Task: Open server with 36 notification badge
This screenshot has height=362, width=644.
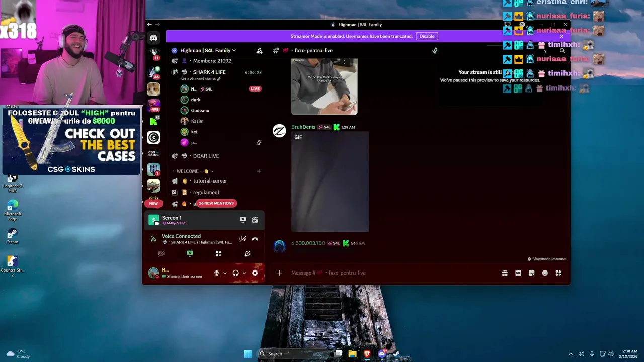Action: click(x=153, y=72)
